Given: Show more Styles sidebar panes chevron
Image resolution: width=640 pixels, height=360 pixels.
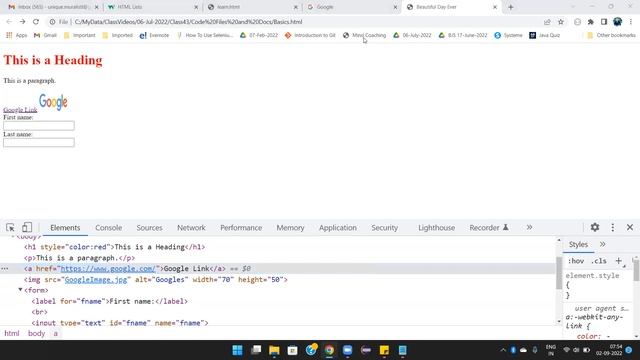Looking at the screenshot, I should pos(602,244).
